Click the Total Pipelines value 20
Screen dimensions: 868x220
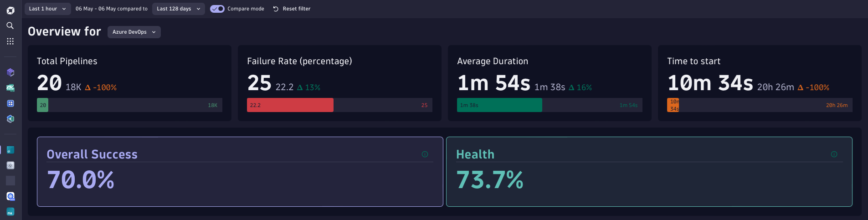49,83
